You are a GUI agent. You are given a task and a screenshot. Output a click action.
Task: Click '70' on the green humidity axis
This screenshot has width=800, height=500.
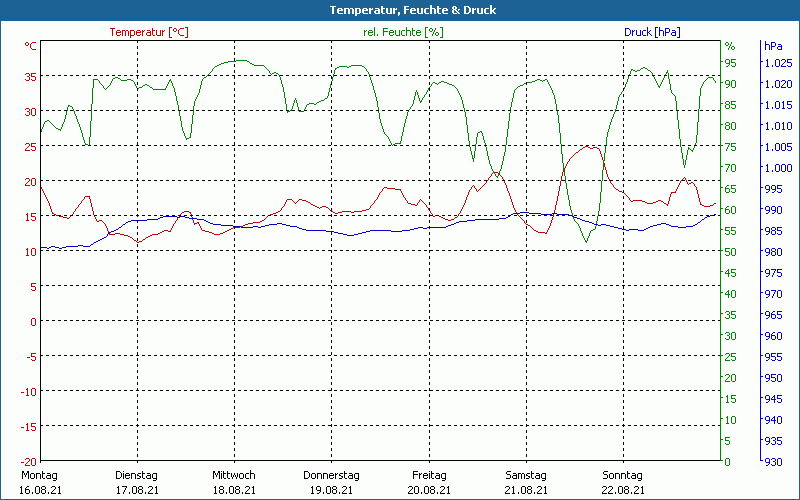731,168
